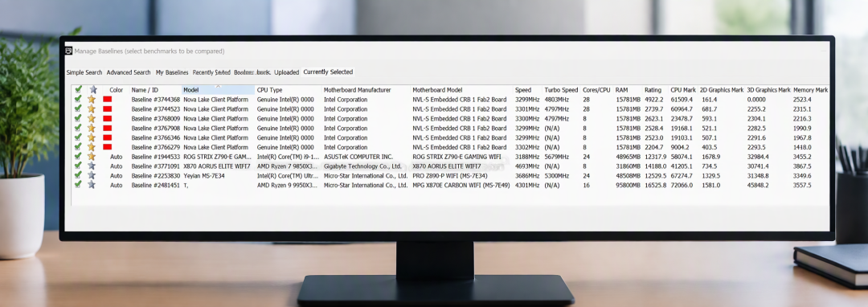Click the star icon column header
This screenshot has width=868, height=307.
(93, 90)
